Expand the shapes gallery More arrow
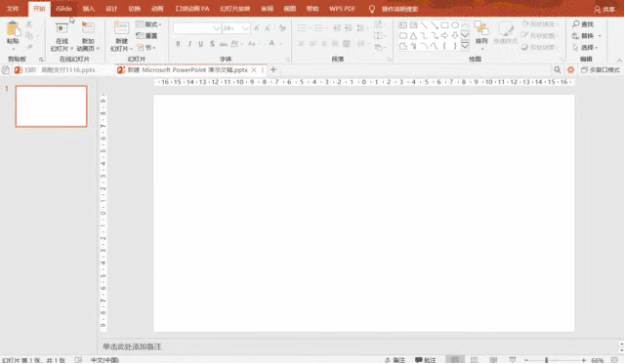The image size is (625, 364). [465, 46]
